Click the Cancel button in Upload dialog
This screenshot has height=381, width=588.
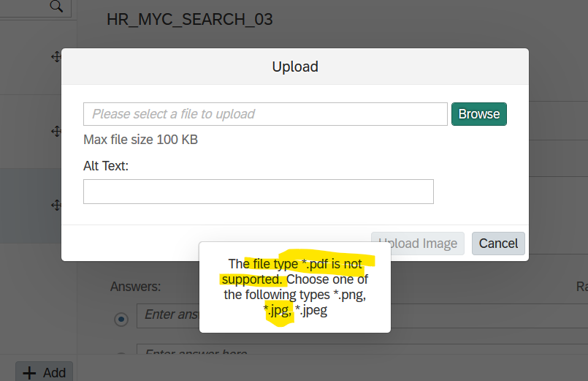click(498, 244)
